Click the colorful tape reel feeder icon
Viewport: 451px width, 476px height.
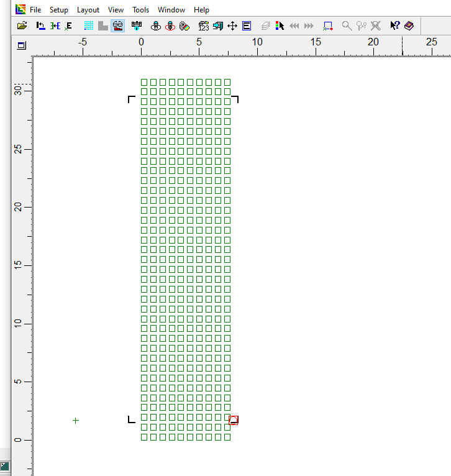pos(184,26)
